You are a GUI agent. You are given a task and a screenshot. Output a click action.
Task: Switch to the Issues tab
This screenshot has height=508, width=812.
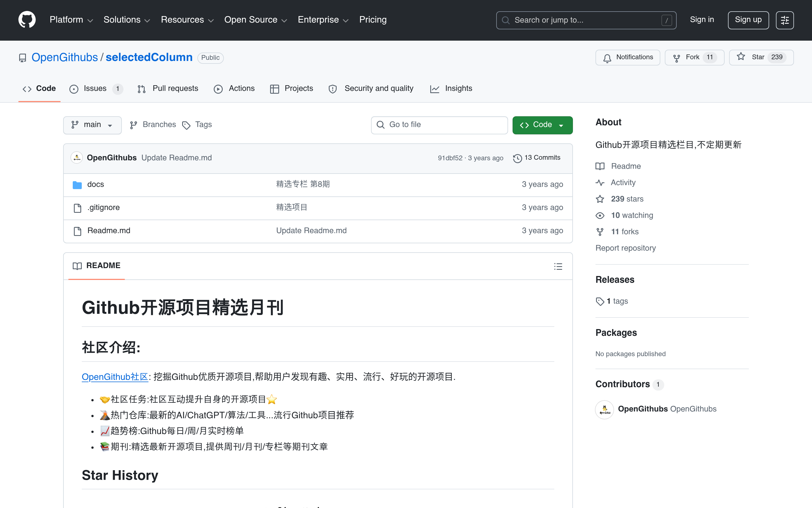[x=96, y=89]
